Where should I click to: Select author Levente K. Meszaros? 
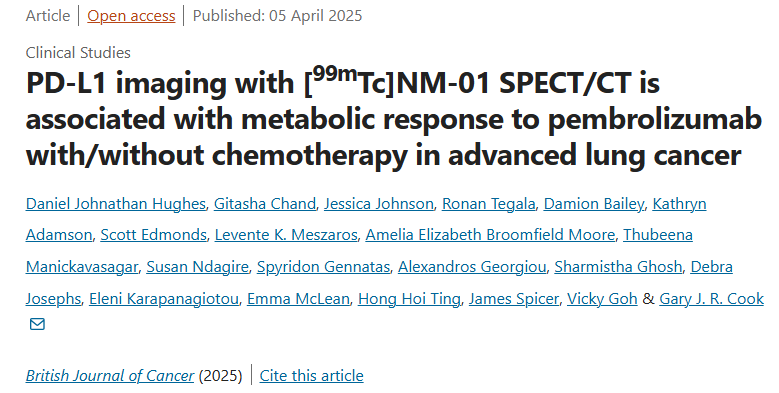[x=286, y=235]
